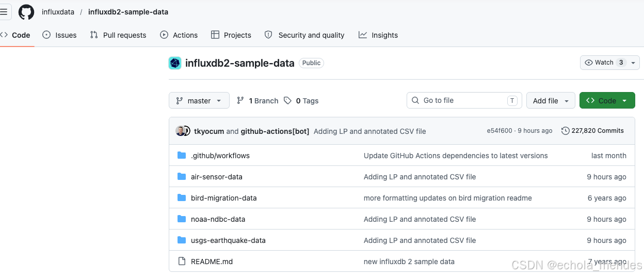
Task: Open Security and quality tab
Action: pyautogui.click(x=304, y=35)
